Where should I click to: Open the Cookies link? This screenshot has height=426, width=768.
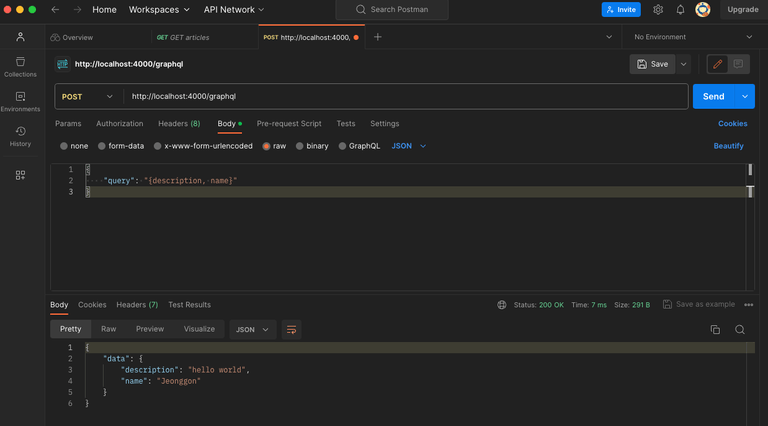733,123
